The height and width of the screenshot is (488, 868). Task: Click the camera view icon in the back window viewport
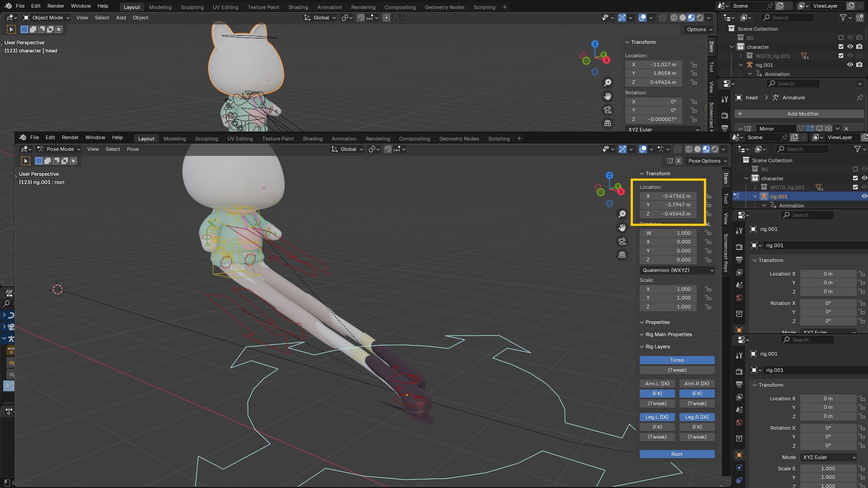pyautogui.click(x=608, y=110)
